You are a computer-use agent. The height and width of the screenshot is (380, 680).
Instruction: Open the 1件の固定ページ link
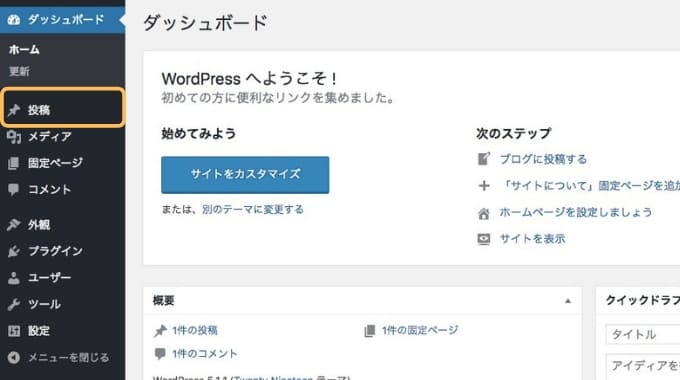pos(420,331)
